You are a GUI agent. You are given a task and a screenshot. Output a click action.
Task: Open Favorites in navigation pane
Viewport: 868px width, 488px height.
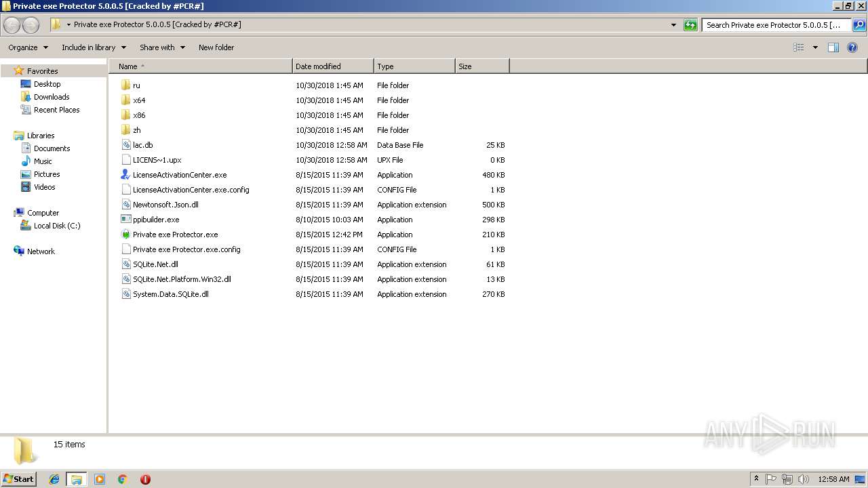pyautogui.click(x=42, y=71)
